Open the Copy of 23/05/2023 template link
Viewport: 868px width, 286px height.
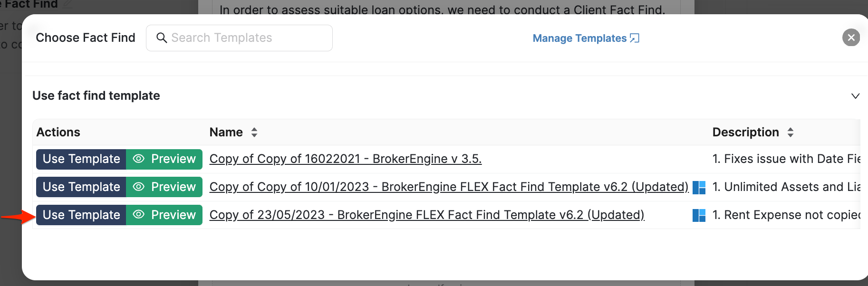click(x=426, y=215)
